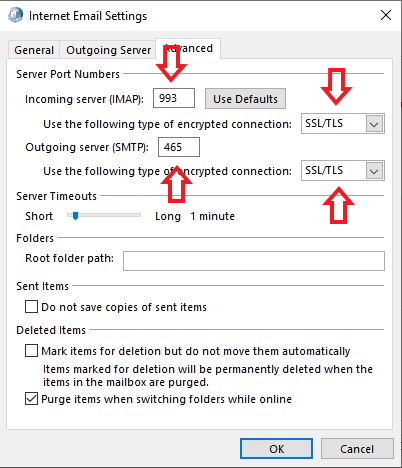This screenshot has width=402, height=468.
Task: Expand the incoming encrypted connection dropdown arrow
Action: pos(374,124)
